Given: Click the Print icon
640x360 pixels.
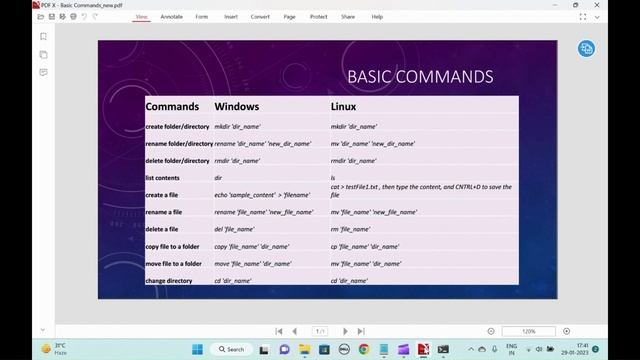Looking at the screenshot, I should pos(73,17).
